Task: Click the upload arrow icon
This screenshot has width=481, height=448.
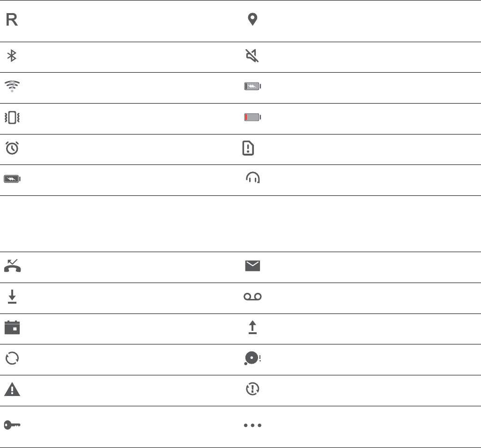Action: tap(252, 328)
